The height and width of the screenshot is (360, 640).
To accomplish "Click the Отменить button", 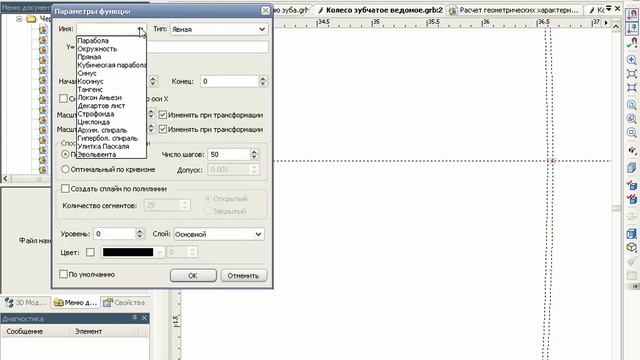I will click(x=243, y=276).
